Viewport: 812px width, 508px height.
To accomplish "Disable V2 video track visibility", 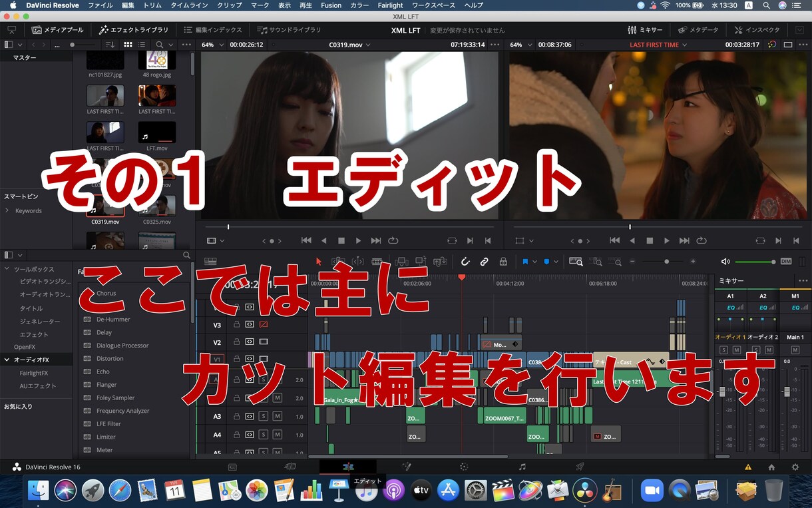I will coord(263,342).
